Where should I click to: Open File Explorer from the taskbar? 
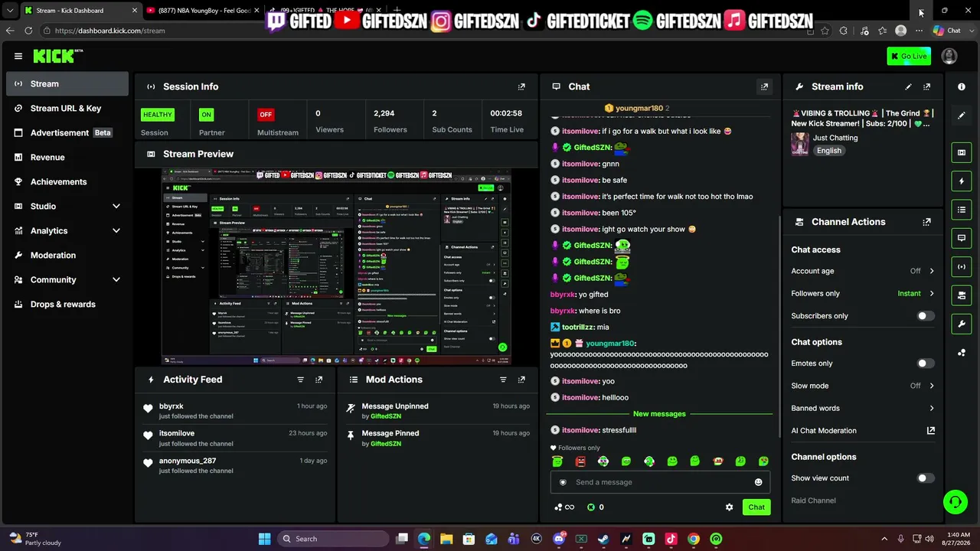446,539
